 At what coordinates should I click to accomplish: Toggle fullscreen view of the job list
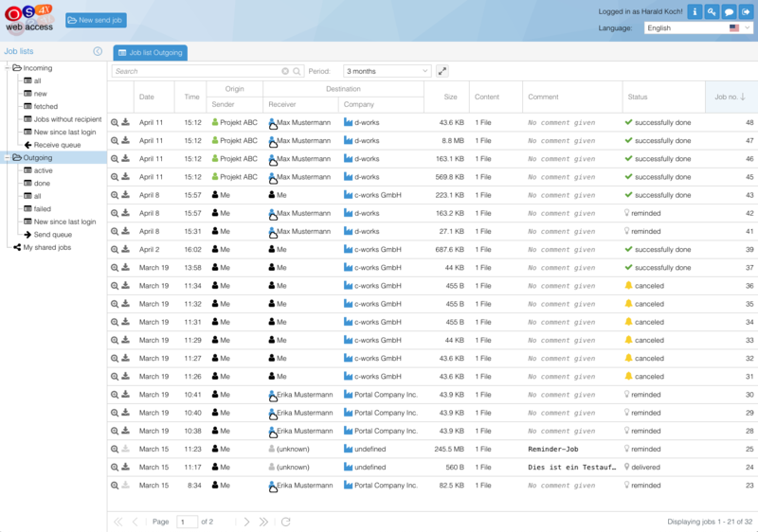[442, 71]
